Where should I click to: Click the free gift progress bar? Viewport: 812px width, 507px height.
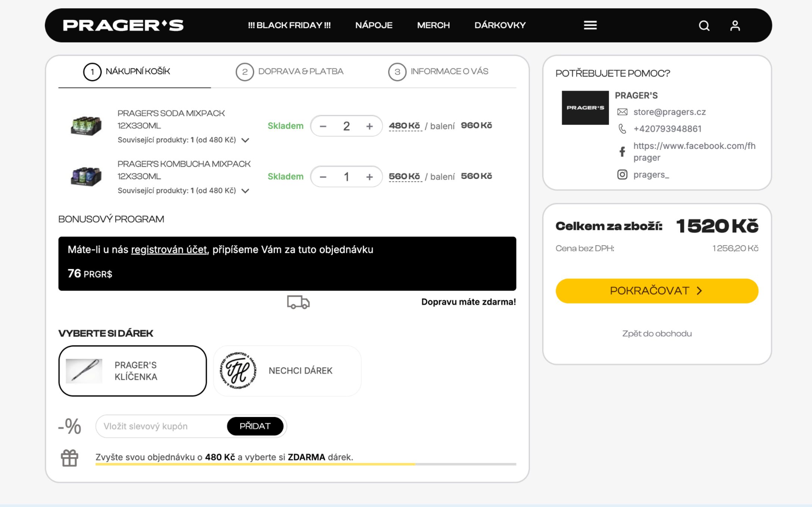tap(306, 464)
